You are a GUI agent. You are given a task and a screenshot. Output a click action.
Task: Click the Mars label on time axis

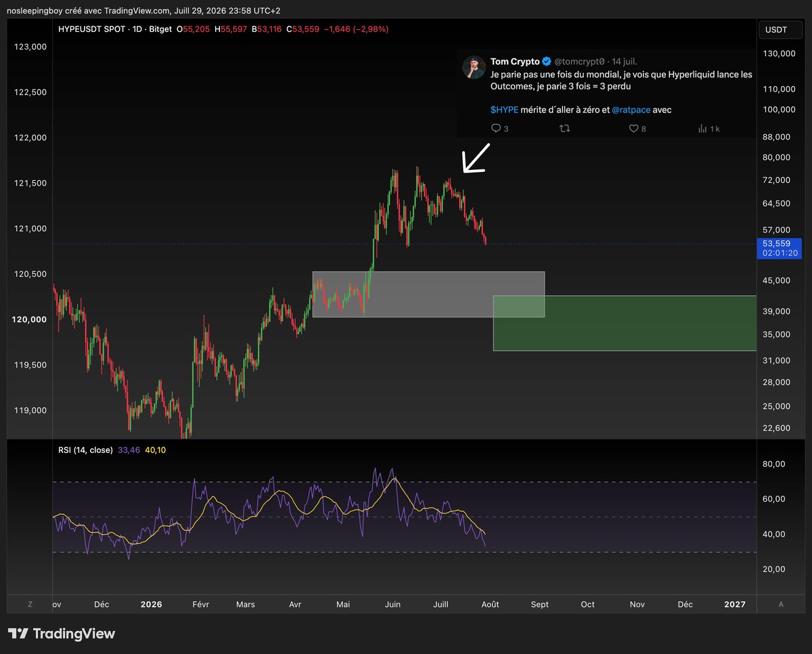(x=244, y=604)
